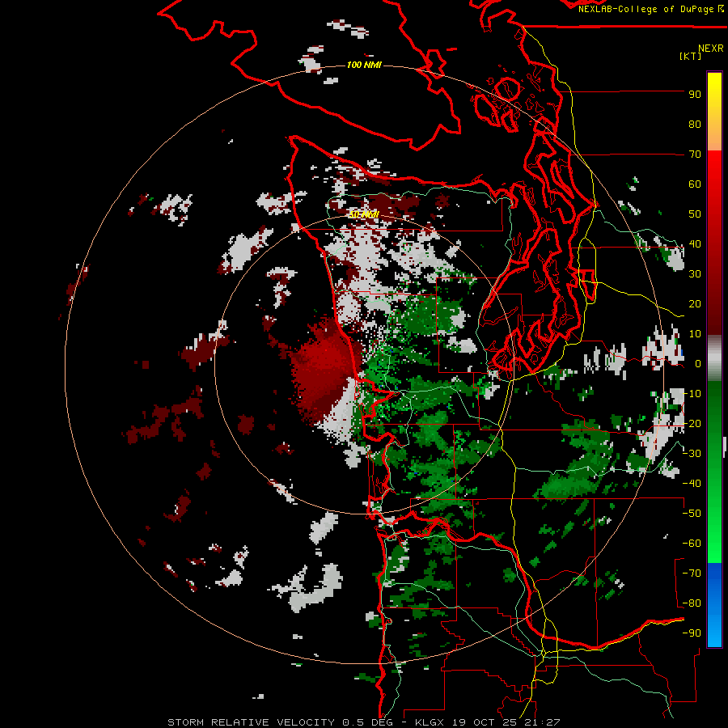Pick the gray zero-velocity segment of the color bar
This screenshot has width=728, height=728.
714,358
